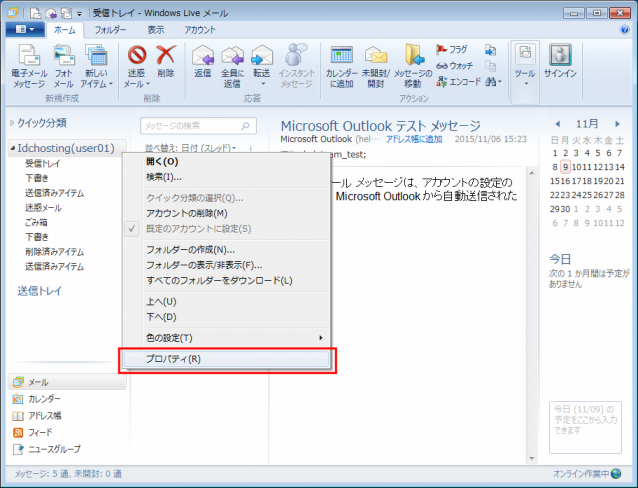Choose 開く(O) from context menu

pos(226,162)
